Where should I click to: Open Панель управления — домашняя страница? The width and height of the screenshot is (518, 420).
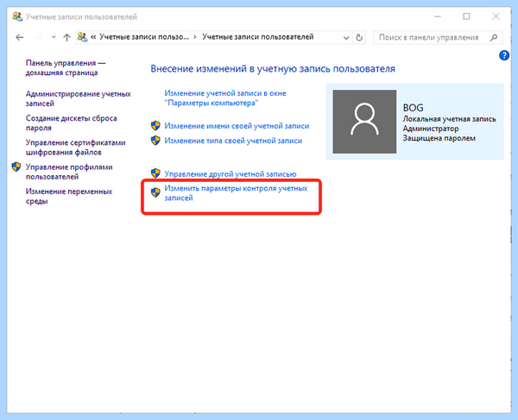[66, 67]
